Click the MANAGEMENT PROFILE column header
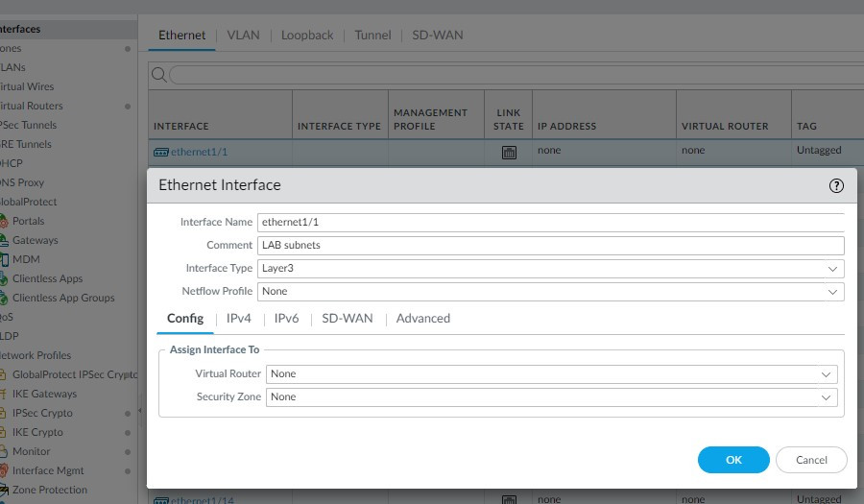This screenshot has width=864, height=504. (437, 114)
